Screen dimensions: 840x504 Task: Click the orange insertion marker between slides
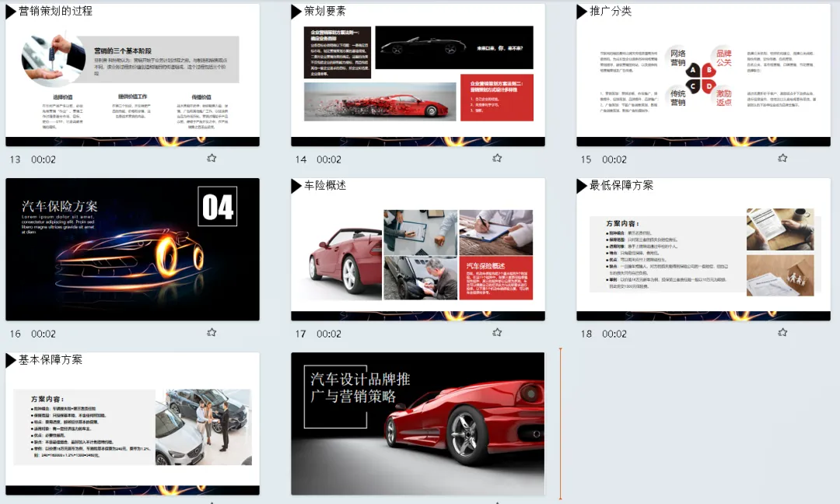tap(558, 424)
